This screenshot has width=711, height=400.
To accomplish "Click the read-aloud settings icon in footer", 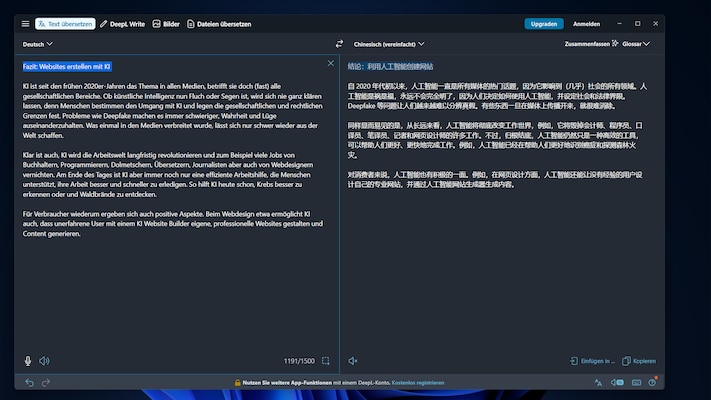I will point(617,383).
